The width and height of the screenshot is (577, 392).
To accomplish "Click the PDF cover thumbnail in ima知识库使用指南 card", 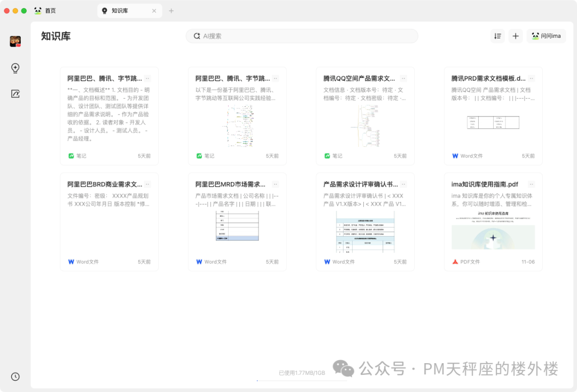I will (493, 230).
